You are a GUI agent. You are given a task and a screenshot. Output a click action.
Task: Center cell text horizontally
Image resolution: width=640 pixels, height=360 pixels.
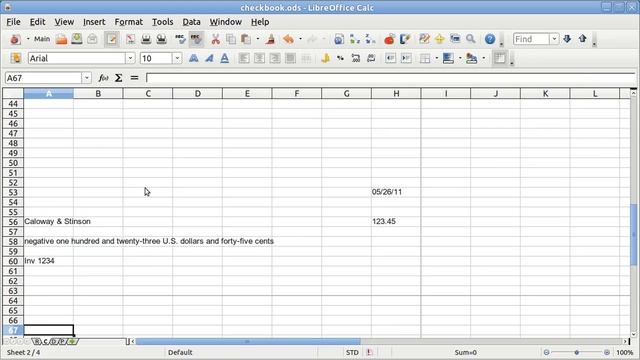tap(259, 58)
